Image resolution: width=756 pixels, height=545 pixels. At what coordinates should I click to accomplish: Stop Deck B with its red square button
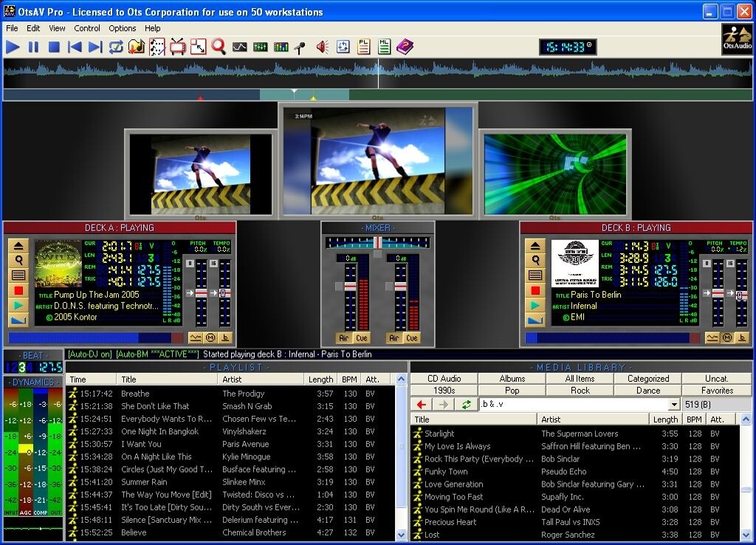pyautogui.click(x=535, y=290)
